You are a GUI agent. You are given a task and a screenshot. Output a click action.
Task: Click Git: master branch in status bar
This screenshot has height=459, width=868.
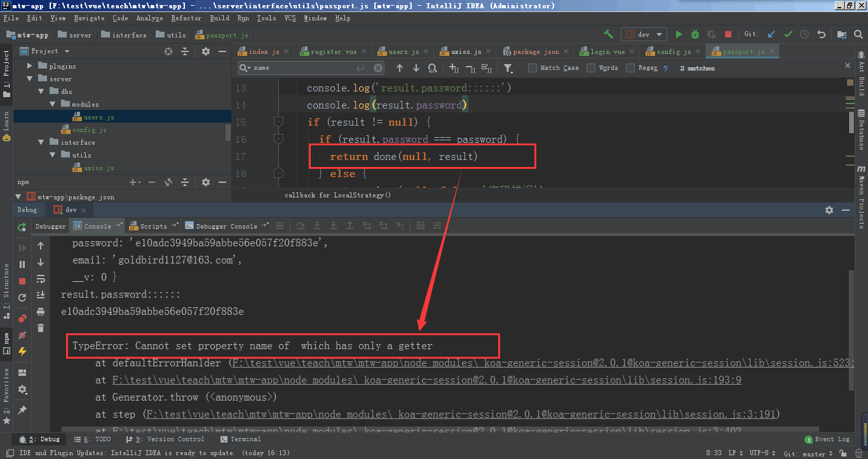(808, 453)
